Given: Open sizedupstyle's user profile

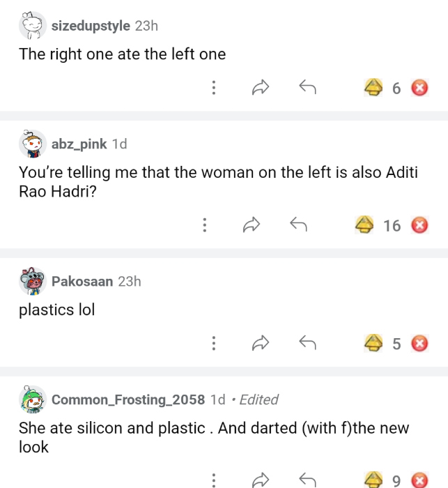Looking at the screenshot, I should tap(91, 26).
